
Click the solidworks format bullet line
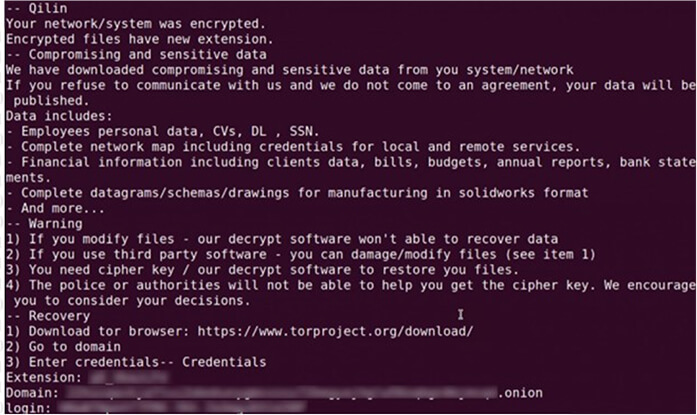click(297, 193)
